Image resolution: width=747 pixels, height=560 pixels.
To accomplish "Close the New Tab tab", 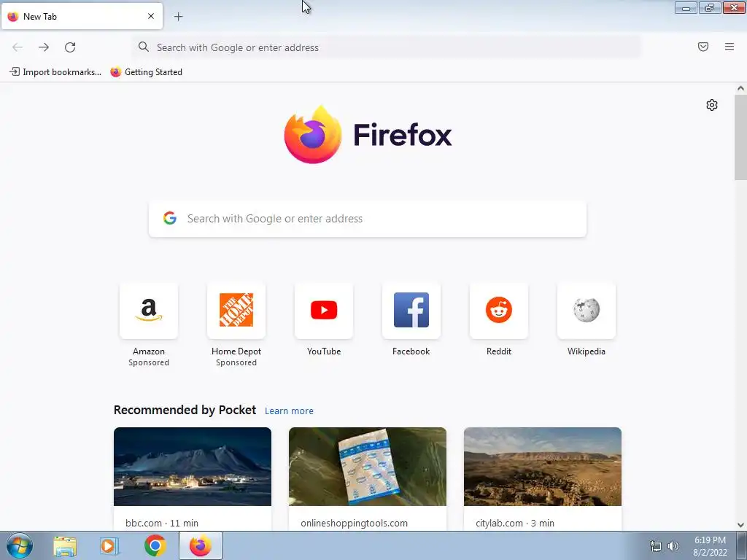I will pos(151,16).
